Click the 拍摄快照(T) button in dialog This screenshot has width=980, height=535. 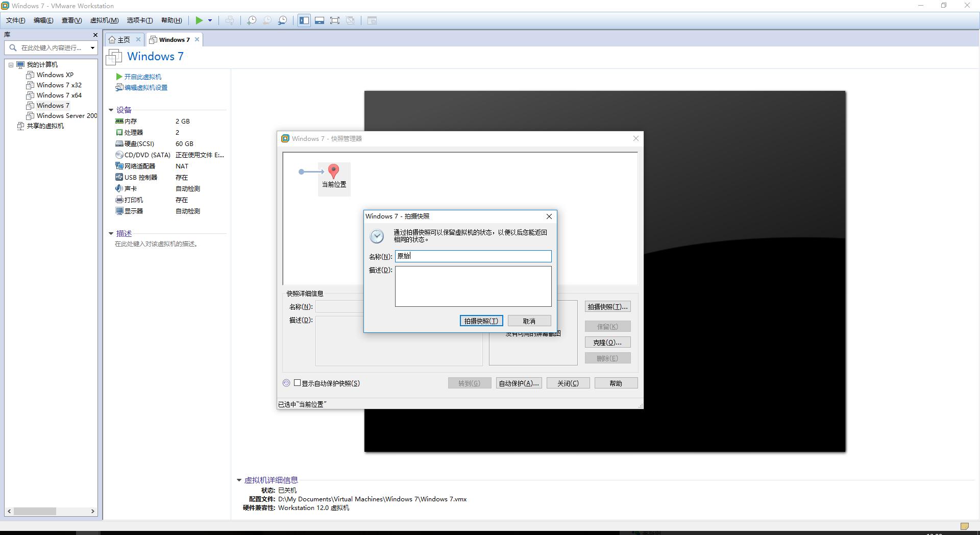(480, 321)
